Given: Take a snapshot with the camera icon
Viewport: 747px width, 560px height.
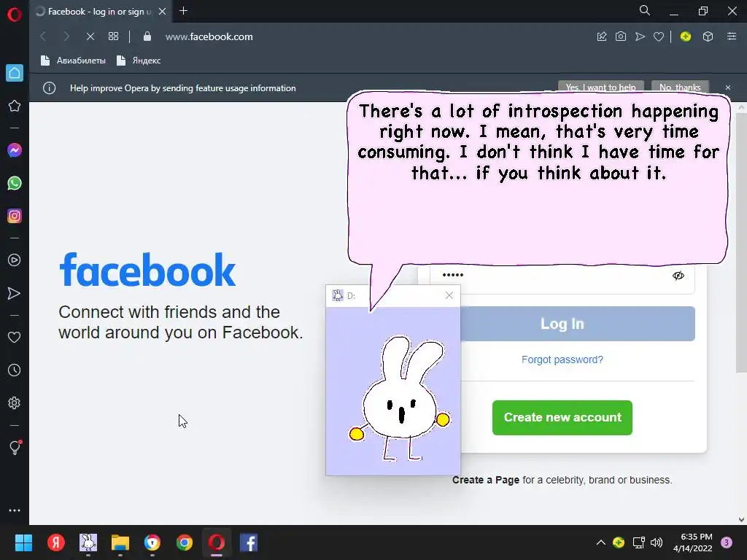Looking at the screenshot, I should 621,36.
